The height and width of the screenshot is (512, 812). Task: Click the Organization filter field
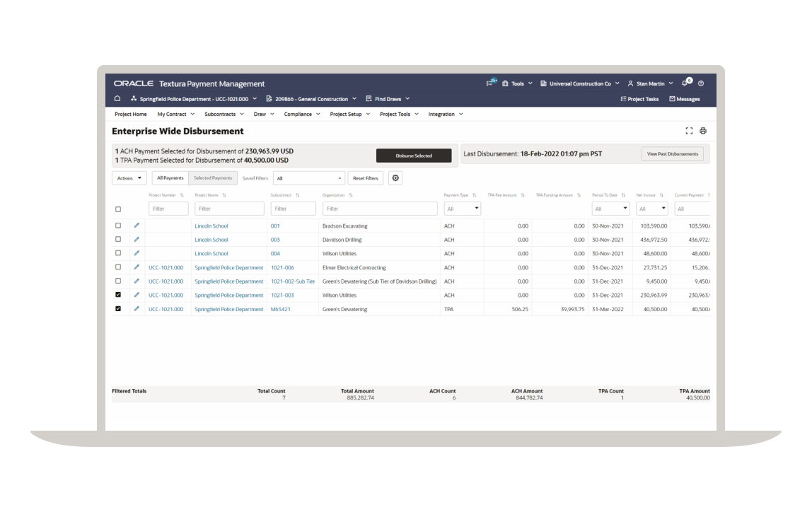click(380, 209)
